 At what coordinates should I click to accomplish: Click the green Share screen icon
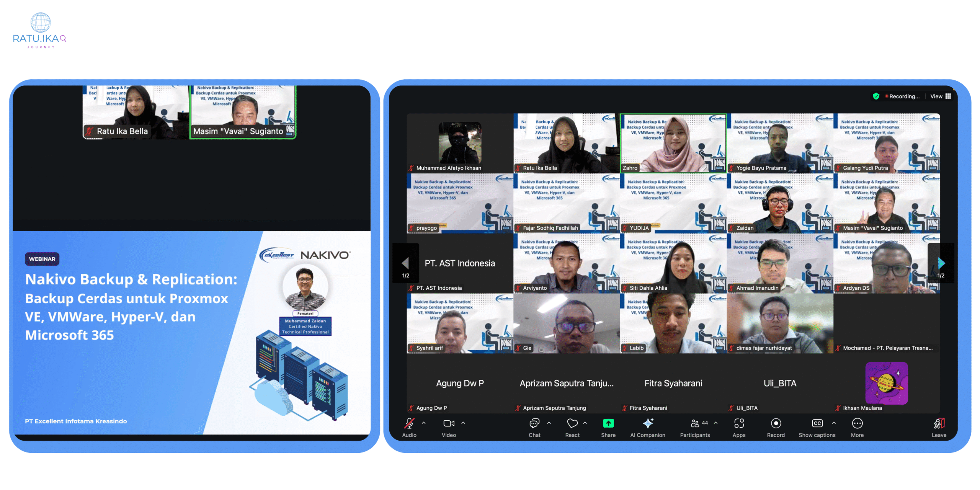pyautogui.click(x=608, y=423)
